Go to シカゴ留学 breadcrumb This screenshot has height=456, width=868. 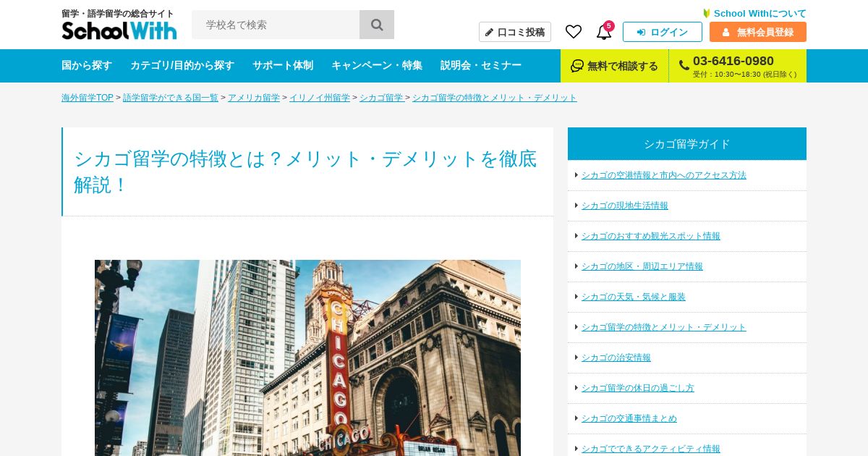point(381,98)
